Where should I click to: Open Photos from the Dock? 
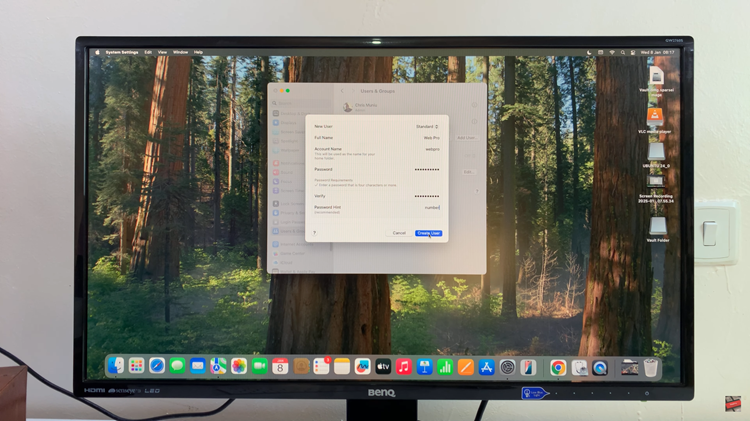point(239,366)
